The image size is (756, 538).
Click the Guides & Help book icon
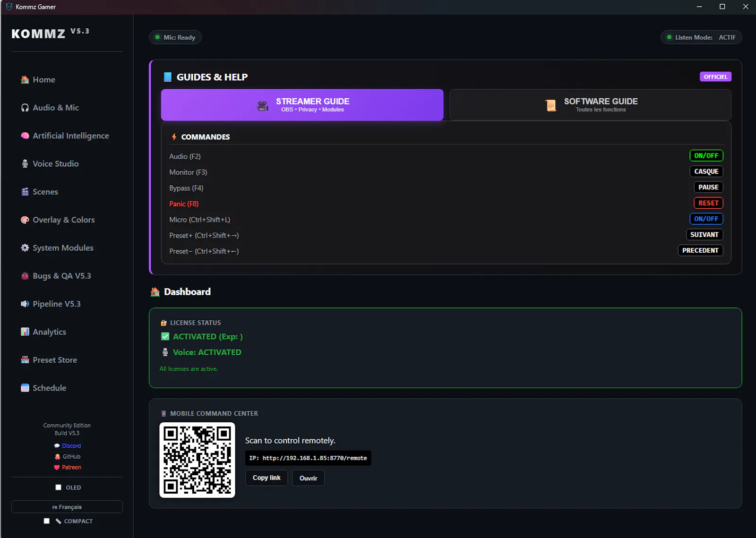pyautogui.click(x=168, y=77)
